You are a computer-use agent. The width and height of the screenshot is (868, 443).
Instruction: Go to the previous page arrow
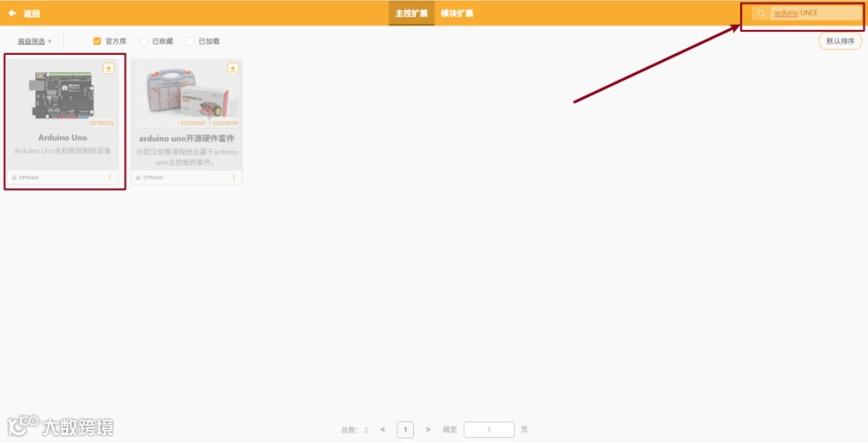(382, 430)
